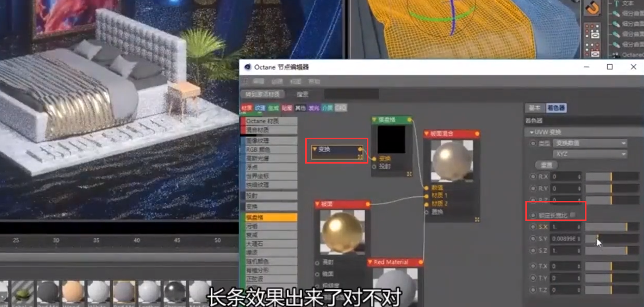644x307 pixels.
Task: Select the black checker preview thumbnail
Action: [x=392, y=139]
